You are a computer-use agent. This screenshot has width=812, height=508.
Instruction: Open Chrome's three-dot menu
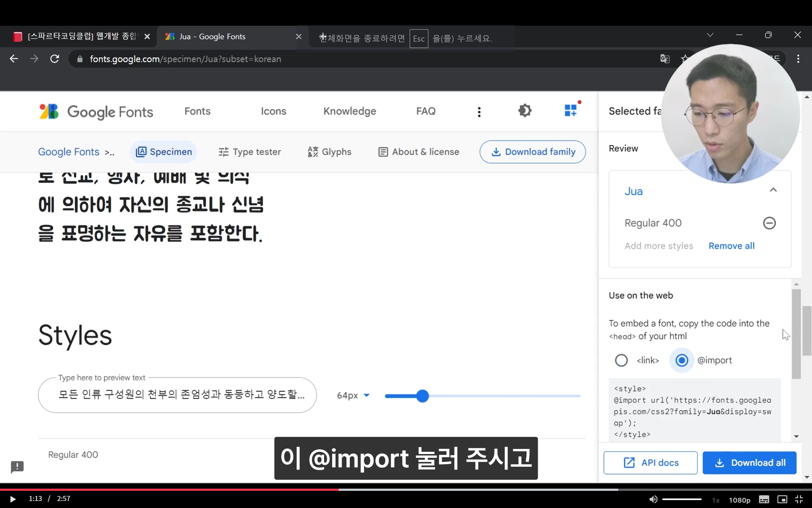pyautogui.click(x=798, y=59)
